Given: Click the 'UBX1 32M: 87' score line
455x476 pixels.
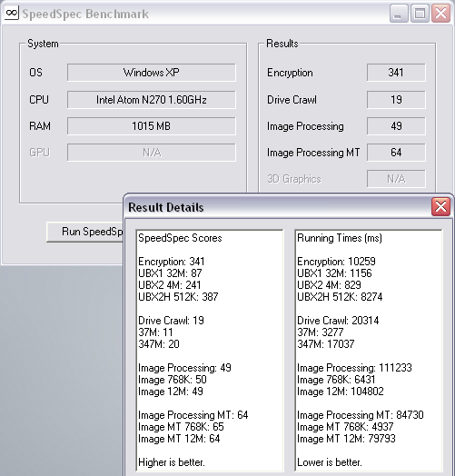Looking at the screenshot, I should pos(170,273).
